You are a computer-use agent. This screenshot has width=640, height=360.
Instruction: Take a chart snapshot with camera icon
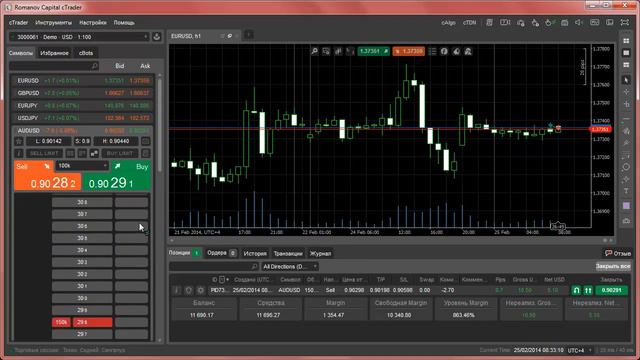coord(626,221)
